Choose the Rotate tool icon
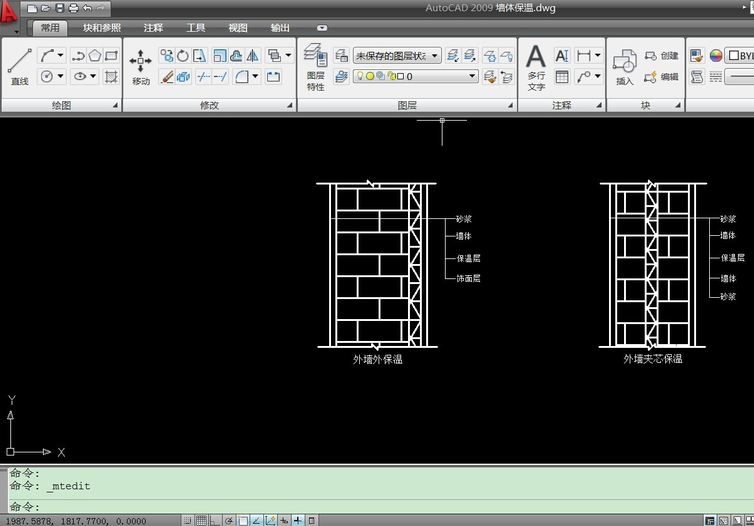The width and height of the screenshot is (754, 526). 183,56
